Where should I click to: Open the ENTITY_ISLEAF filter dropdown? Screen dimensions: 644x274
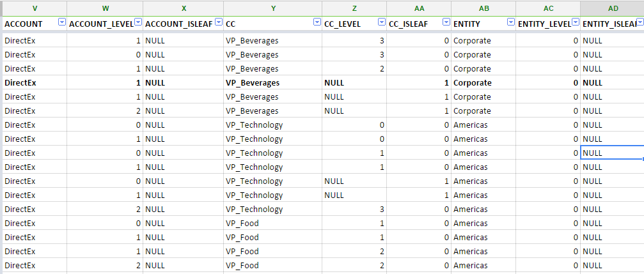click(640, 22)
